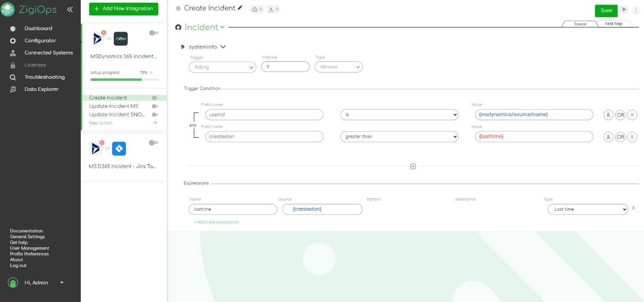The image size is (644, 302).
Task: Open Dashboard from the sidebar
Action: 38,28
